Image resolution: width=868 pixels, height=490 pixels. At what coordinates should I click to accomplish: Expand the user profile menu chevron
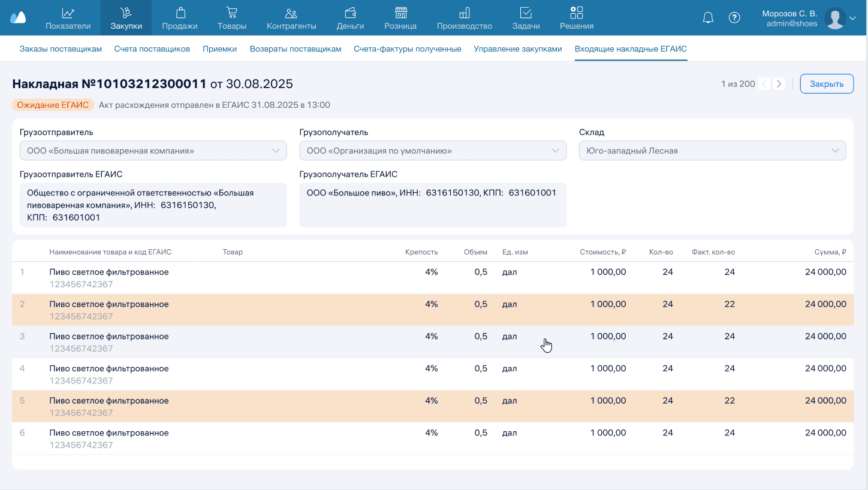[x=853, y=19]
